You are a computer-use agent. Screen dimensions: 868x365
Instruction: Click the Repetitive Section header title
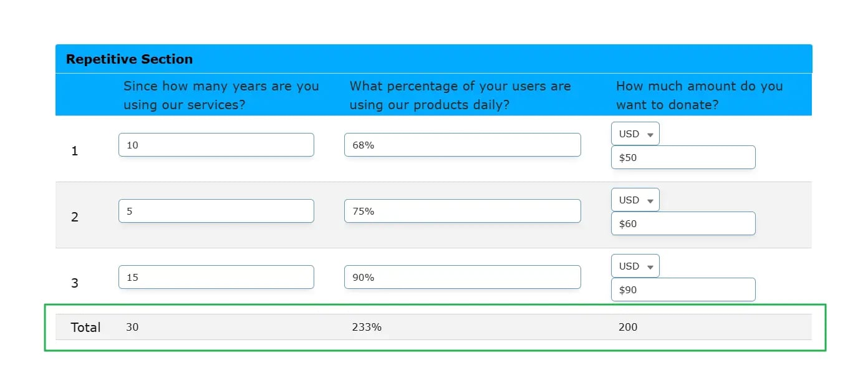(129, 59)
